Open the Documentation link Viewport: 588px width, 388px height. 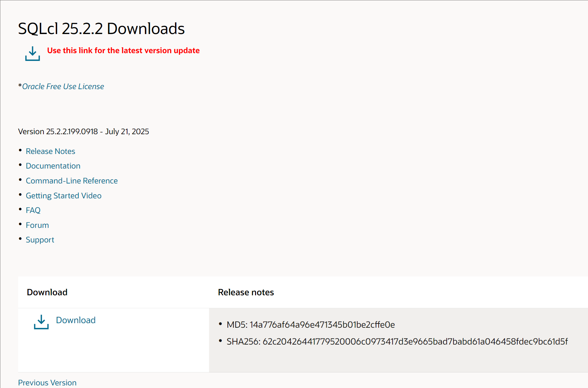(53, 166)
